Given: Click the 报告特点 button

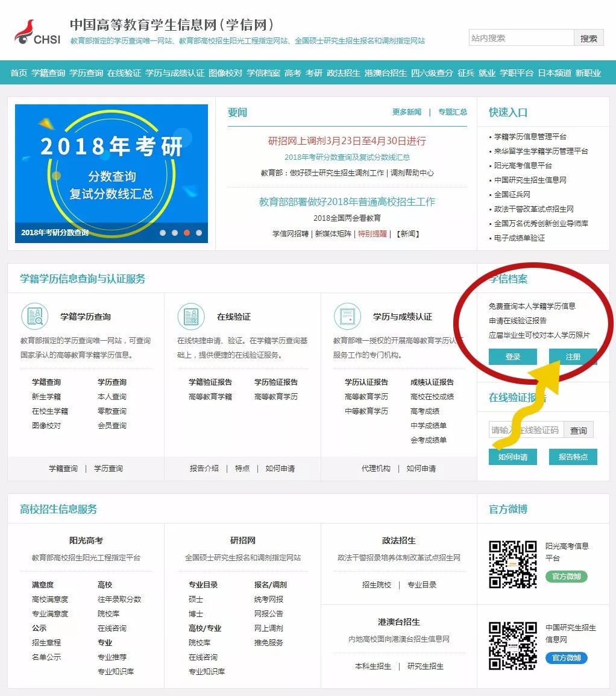Looking at the screenshot, I should click(x=573, y=457).
